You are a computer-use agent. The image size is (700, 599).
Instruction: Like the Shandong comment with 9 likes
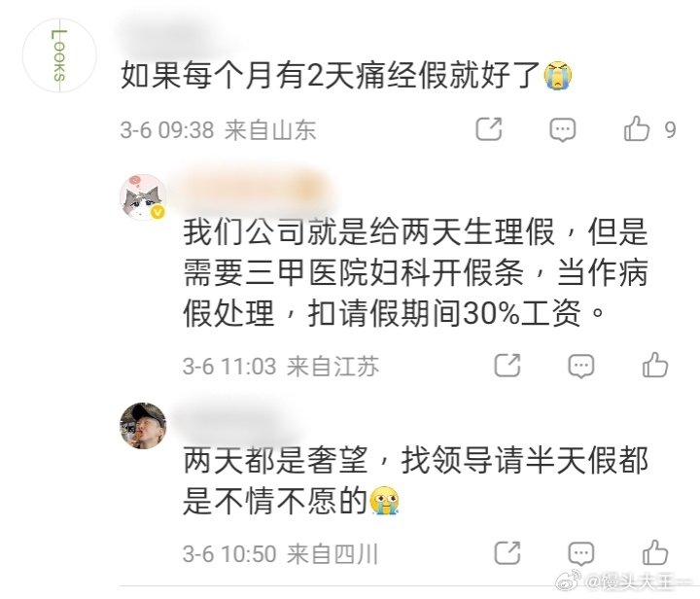pyautogui.click(x=636, y=128)
